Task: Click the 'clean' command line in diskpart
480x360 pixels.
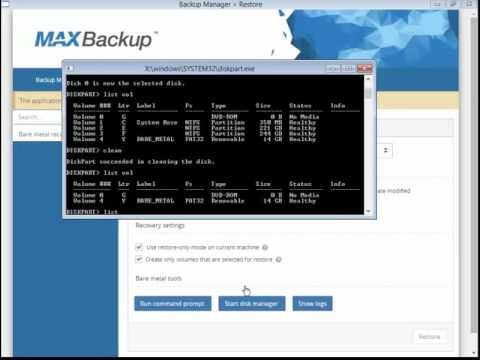Action: tap(94, 150)
